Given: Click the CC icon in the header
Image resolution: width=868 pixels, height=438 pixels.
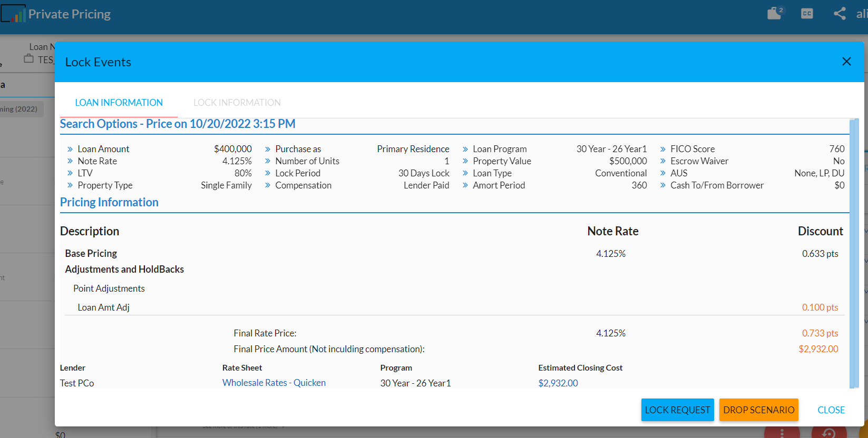Looking at the screenshot, I should tap(807, 14).
